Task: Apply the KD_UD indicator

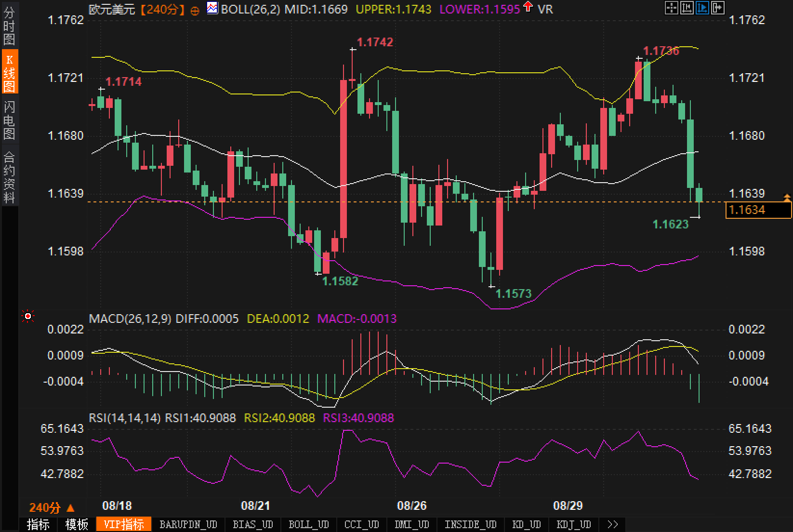Action: point(527,524)
